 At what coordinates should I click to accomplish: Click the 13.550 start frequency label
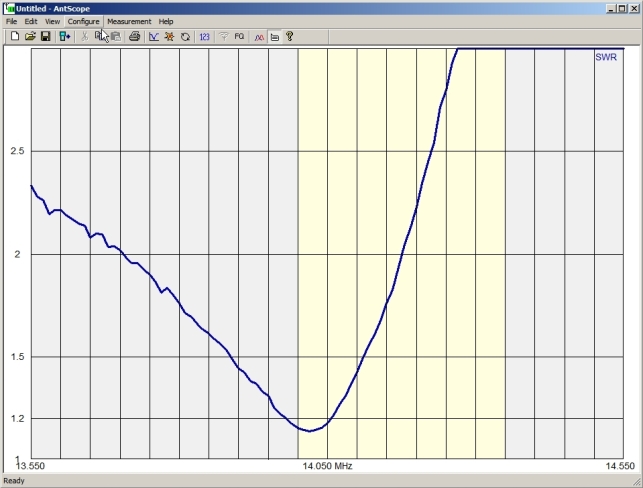click(x=31, y=466)
